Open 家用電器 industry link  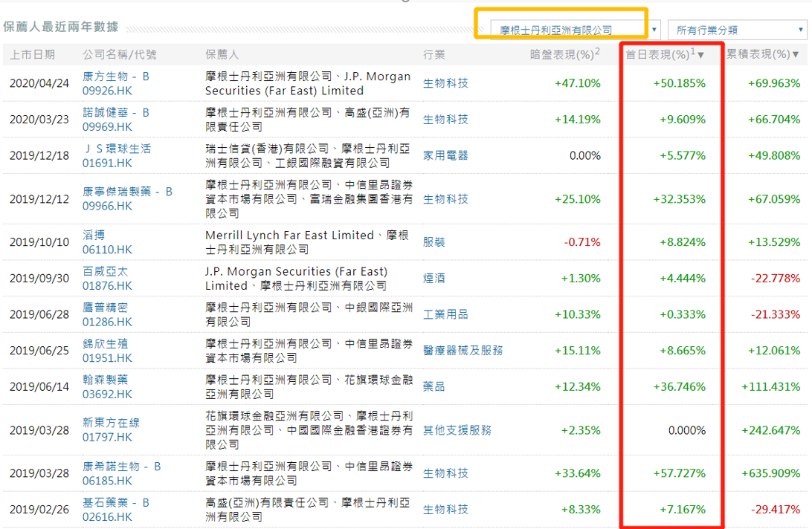point(445,156)
